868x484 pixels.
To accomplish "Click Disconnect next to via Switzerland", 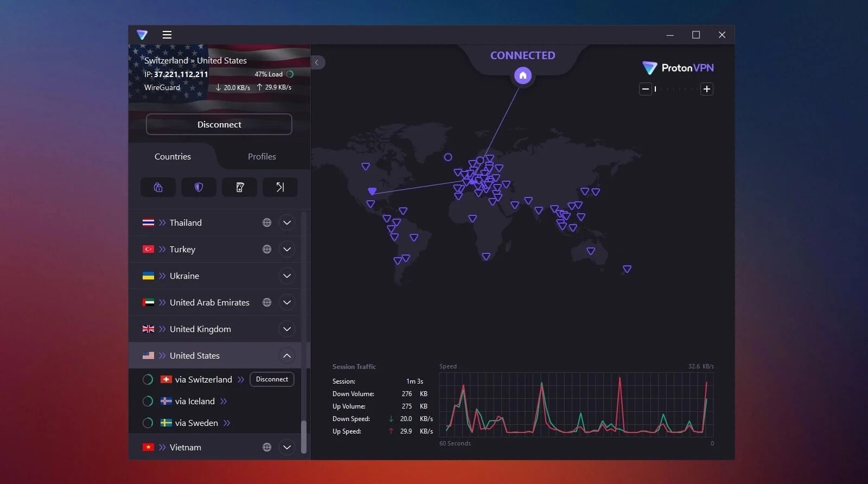I will 272,379.
